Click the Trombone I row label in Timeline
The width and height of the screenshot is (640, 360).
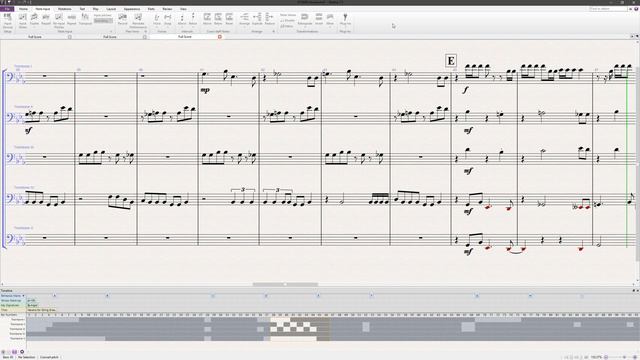coord(17,320)
